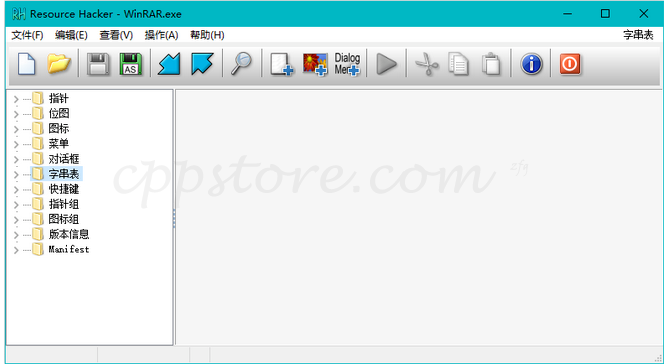Click the splitter between tree and editor
Viewport: 665px width, 364px height.
[x=174, y=218]
